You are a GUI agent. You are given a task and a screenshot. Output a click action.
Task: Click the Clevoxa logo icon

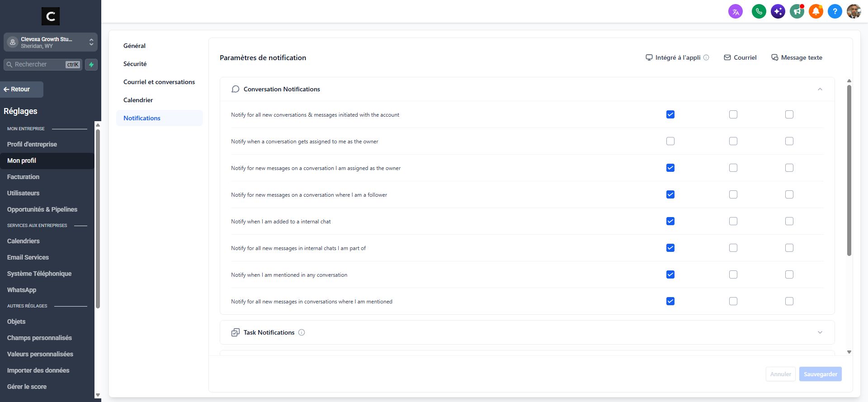[x=51, y=16]
